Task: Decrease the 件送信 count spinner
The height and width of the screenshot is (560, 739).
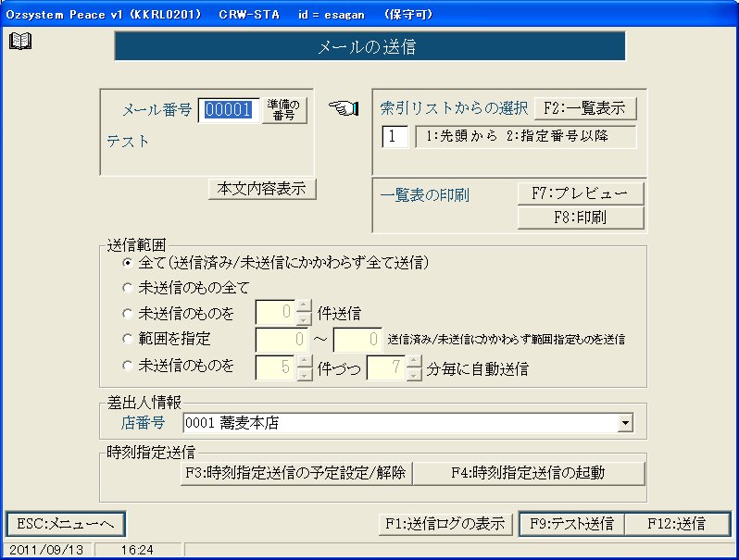Action: (x=304, y=318)
